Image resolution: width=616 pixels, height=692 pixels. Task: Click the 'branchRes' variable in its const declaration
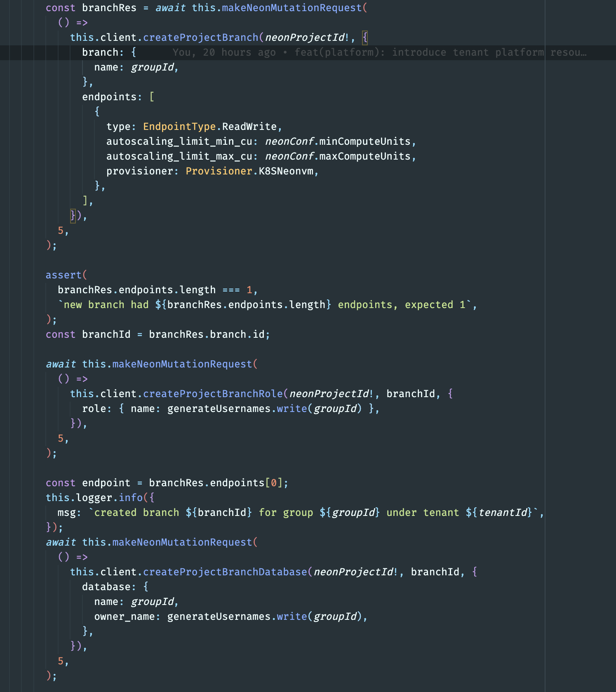[x=109, y=8]
